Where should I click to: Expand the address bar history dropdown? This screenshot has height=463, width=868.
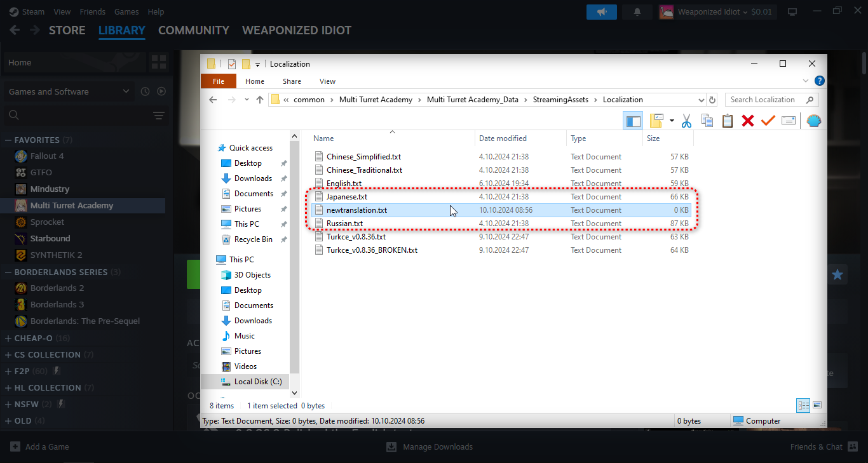coord(702,100)
